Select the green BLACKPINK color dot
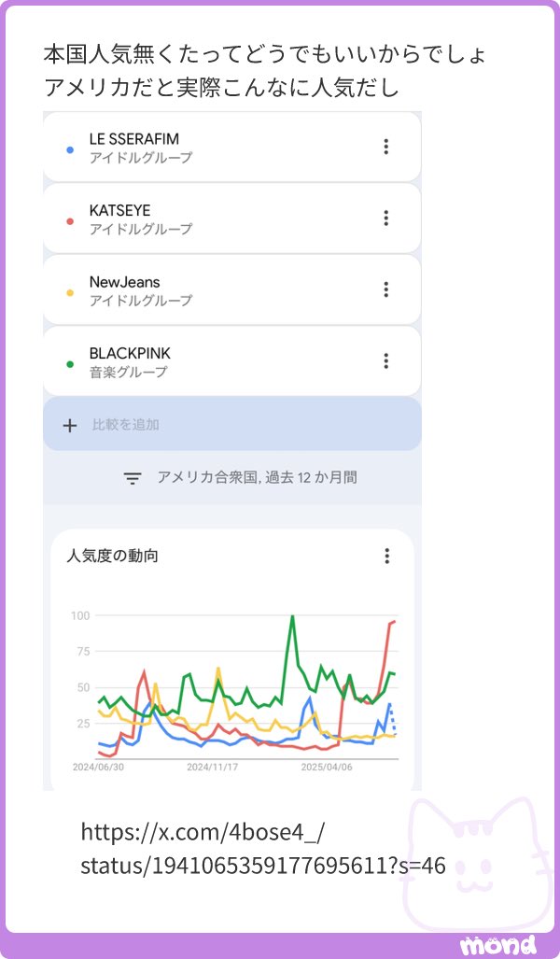The image size is (560, 959). click(70, 364)
